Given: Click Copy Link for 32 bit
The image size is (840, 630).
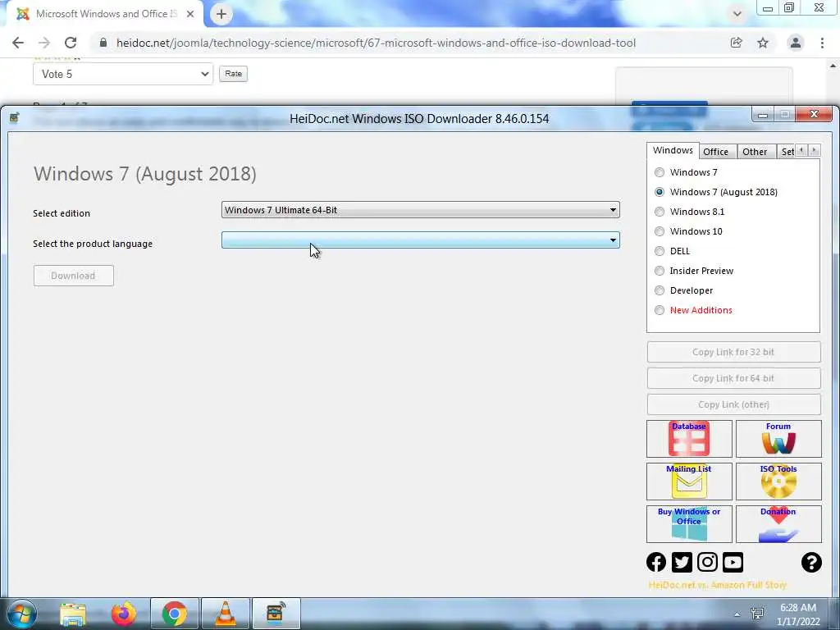Looking at the screenshot, I should [733, 352].
